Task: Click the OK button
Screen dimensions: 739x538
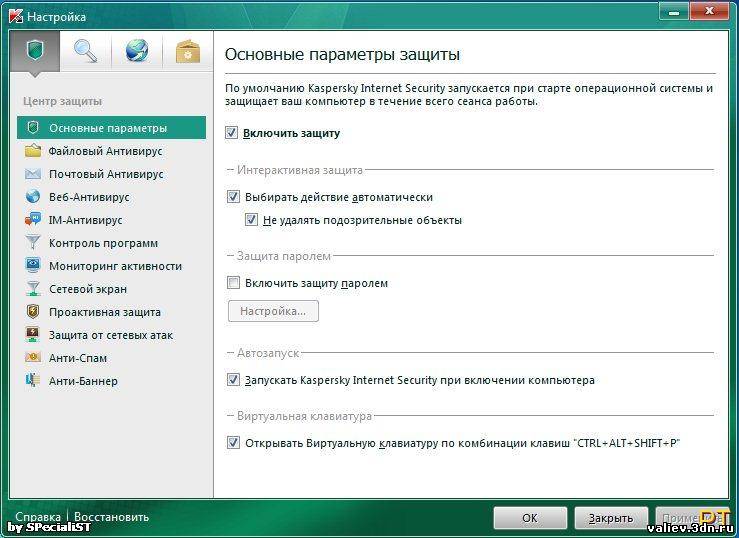Action: 530,518
